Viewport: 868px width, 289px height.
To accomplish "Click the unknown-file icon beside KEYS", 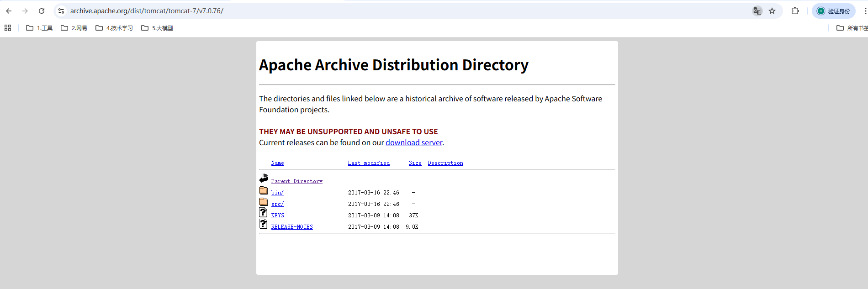I will [263, 212].
